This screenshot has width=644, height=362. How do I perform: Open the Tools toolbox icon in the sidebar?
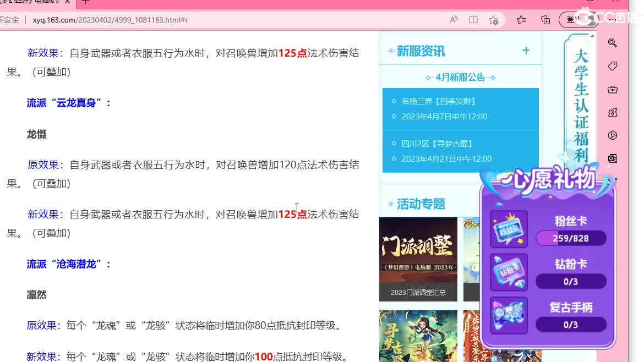612,89
